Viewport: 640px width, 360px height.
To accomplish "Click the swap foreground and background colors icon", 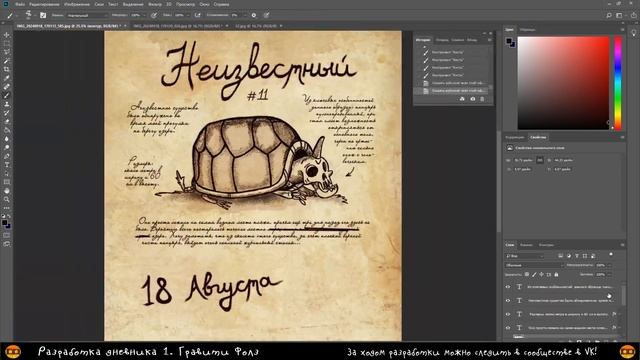I will pyautogui.click(x=9, y=216).
